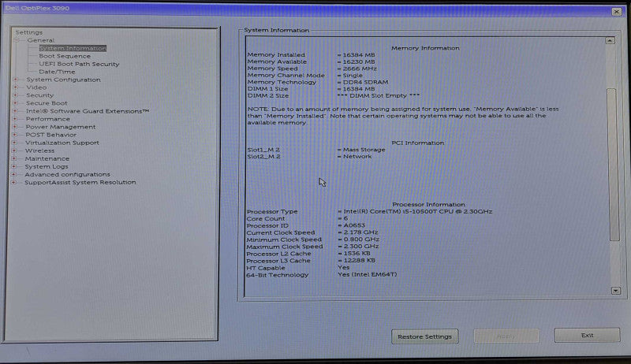Click the vertical scrollbar thumb
This screenshot has width=631, height=364.
point(613,165)
